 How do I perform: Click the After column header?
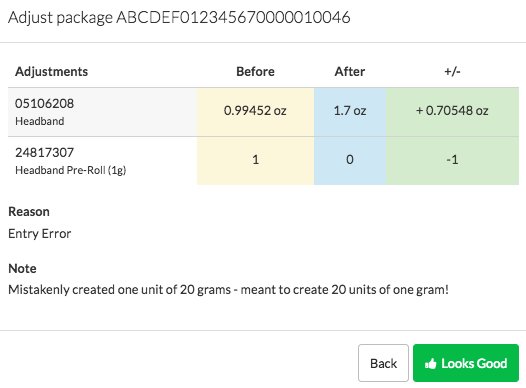coord(350,71)
